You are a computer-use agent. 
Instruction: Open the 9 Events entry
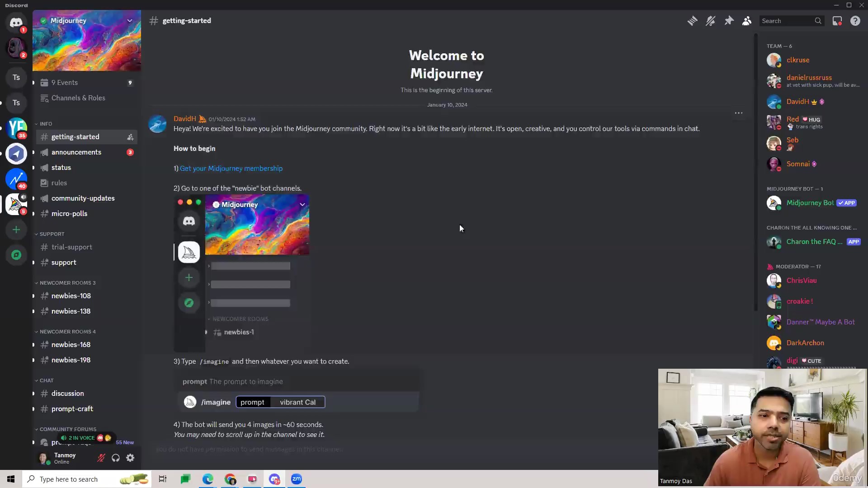pyautogui.click(x=86, y=83)
